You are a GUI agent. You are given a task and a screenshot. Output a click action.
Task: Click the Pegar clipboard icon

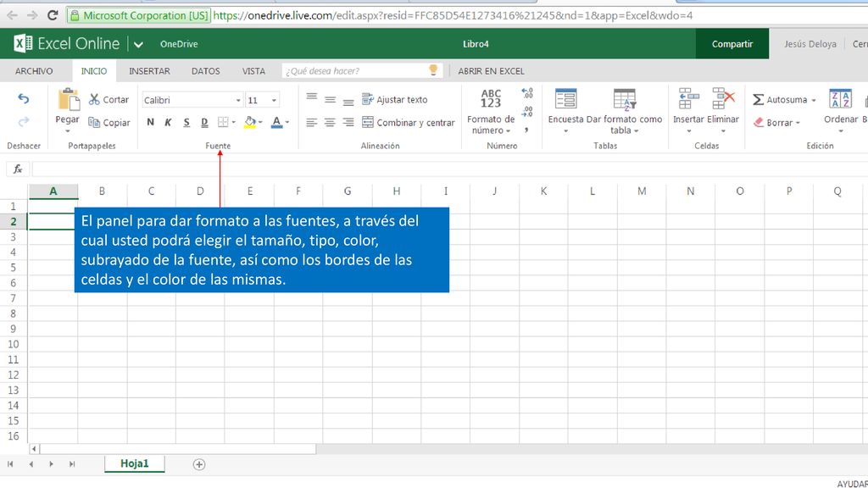point(68,100)
